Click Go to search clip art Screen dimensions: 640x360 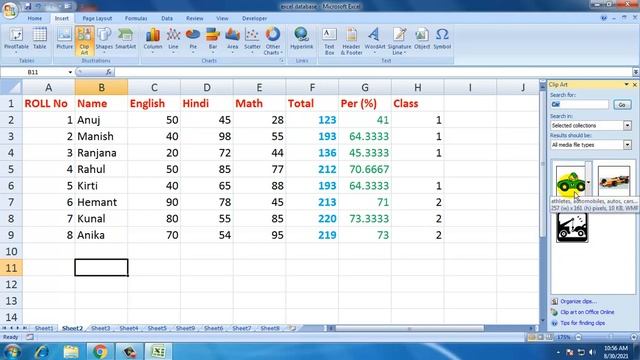coord(622,105)
